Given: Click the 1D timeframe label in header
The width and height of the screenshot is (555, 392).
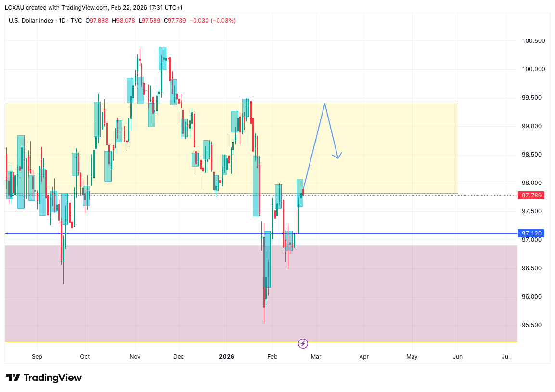Looking at the screenshot, I should point(63,21).
